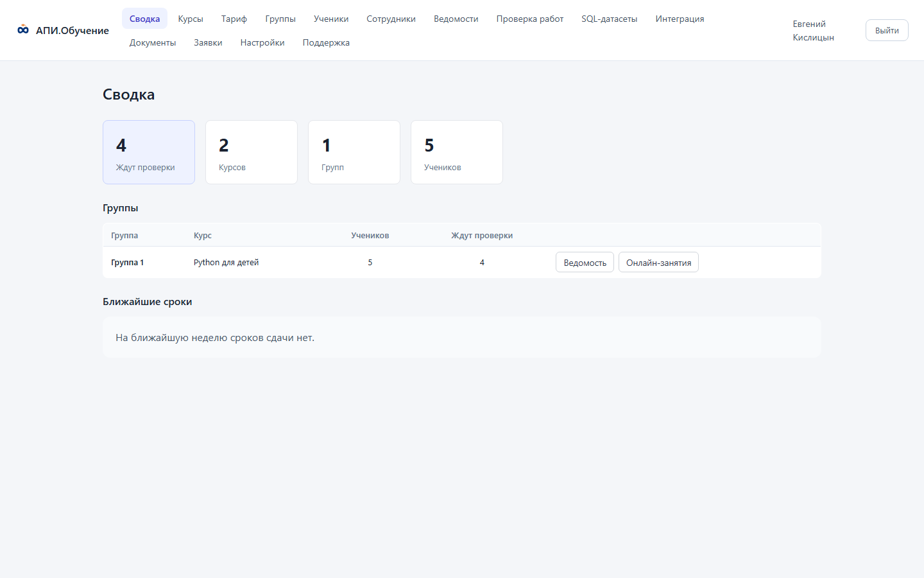Go to Документы
Viewport: 924px width, 578px height.
153,42
